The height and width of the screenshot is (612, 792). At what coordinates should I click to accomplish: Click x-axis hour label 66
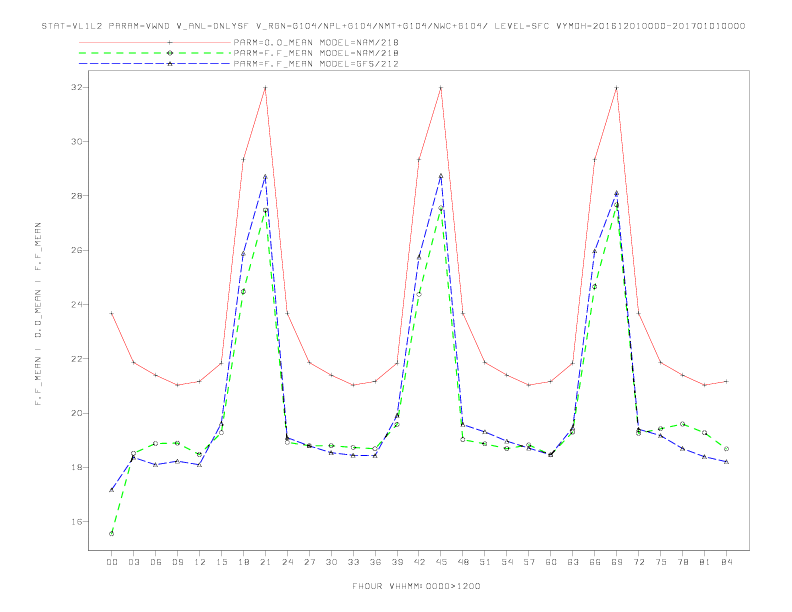(595, 562)
